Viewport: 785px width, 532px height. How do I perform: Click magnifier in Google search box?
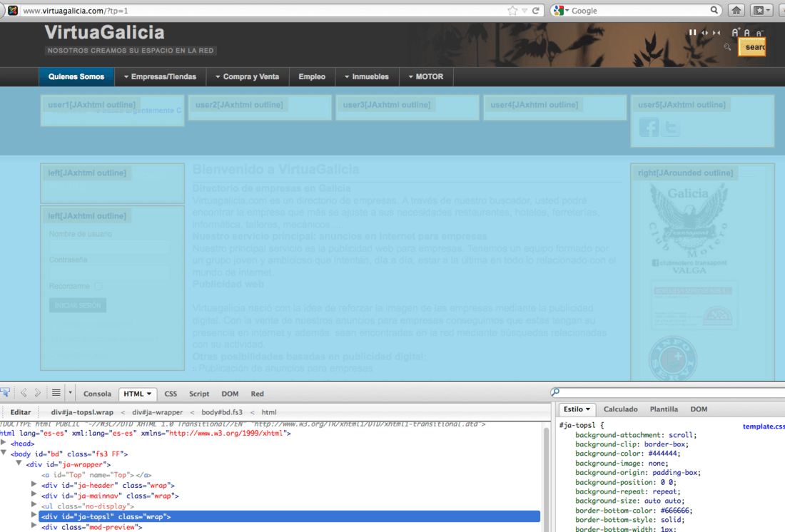[x=714, y=10]
